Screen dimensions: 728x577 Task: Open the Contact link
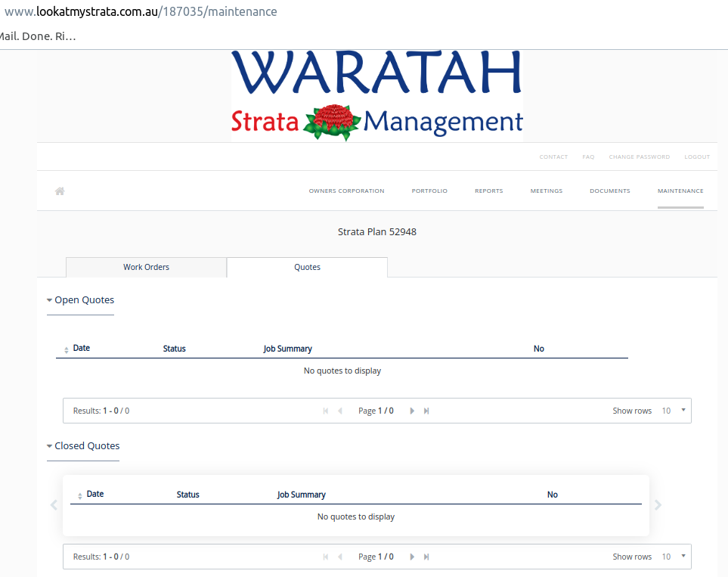point(553,157)
